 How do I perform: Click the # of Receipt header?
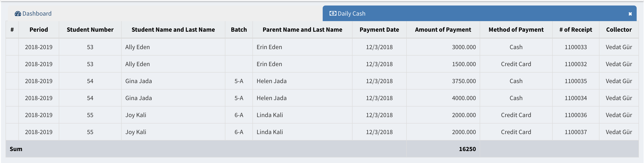(576, 29)
